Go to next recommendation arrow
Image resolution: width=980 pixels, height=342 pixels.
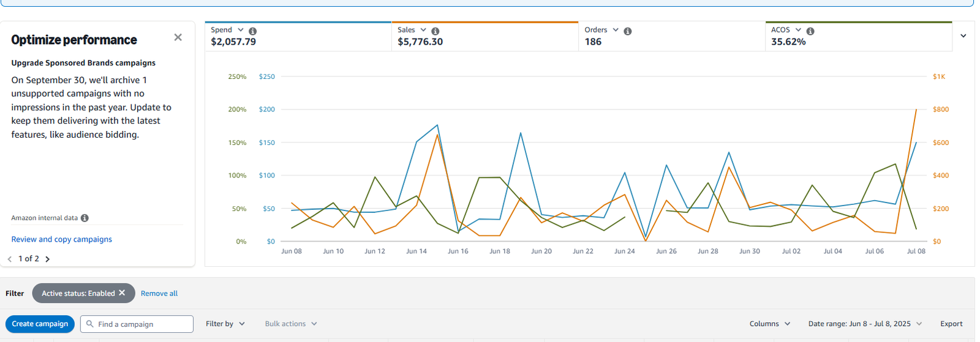47,259
